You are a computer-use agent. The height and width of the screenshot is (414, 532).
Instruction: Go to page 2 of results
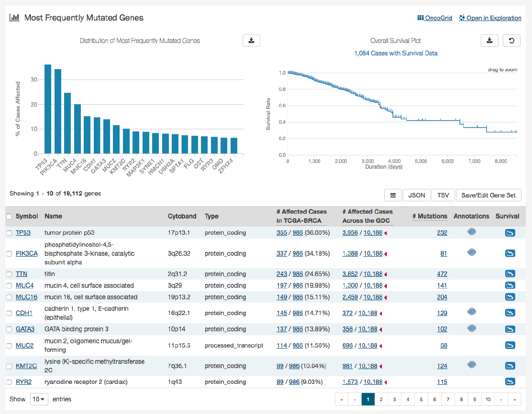381,399
